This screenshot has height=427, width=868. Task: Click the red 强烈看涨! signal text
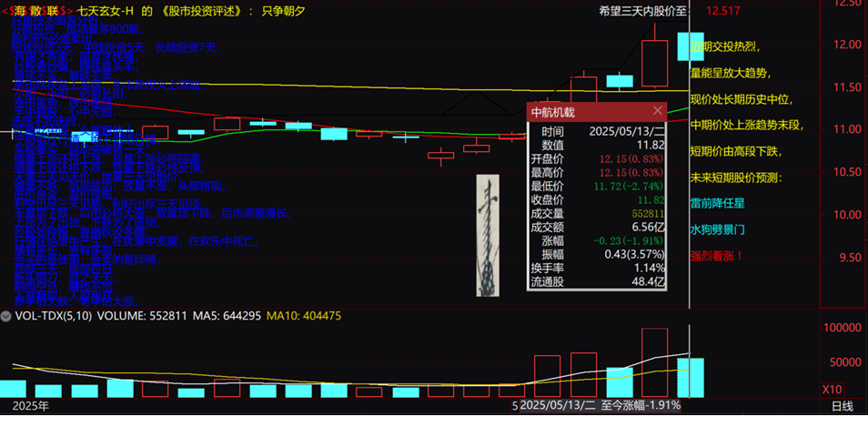[x=716, y=256]
